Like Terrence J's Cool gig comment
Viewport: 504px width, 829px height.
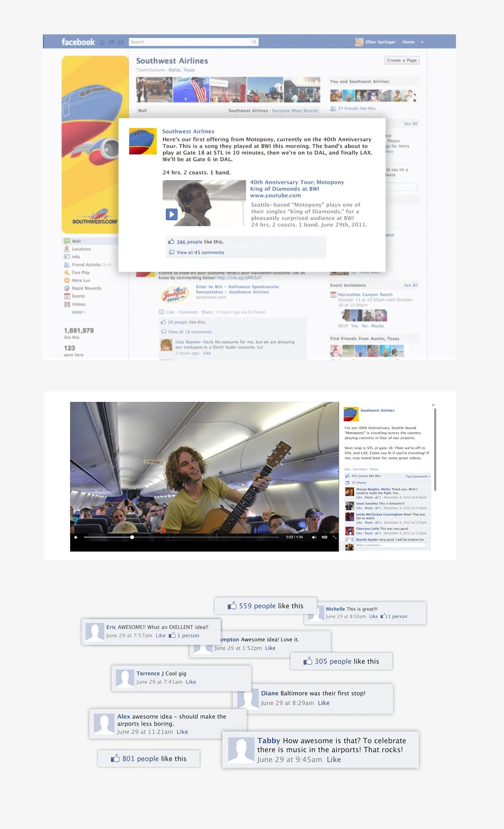pyautogui.click(x=191, y=682)
